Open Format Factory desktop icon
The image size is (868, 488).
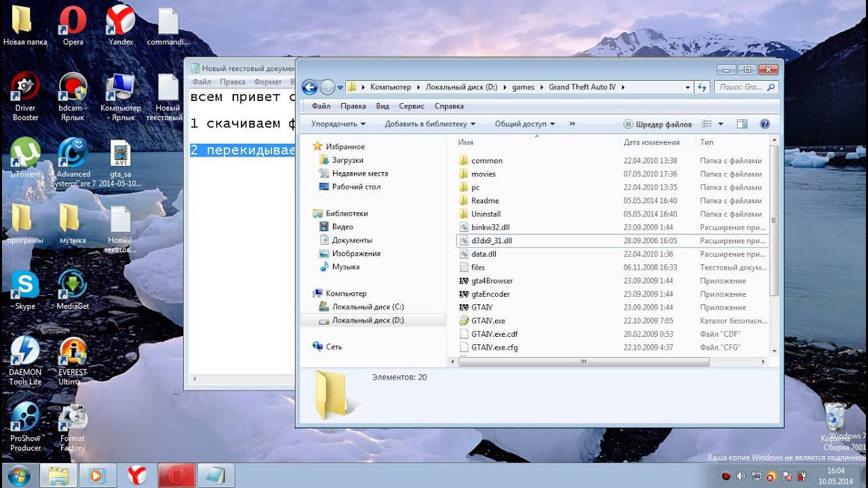point(73,427)
